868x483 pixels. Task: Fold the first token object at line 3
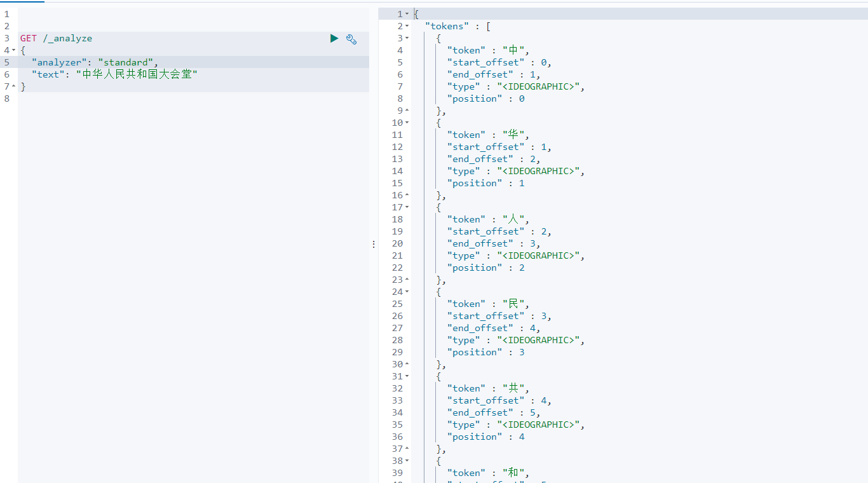[x=407, y=38]
